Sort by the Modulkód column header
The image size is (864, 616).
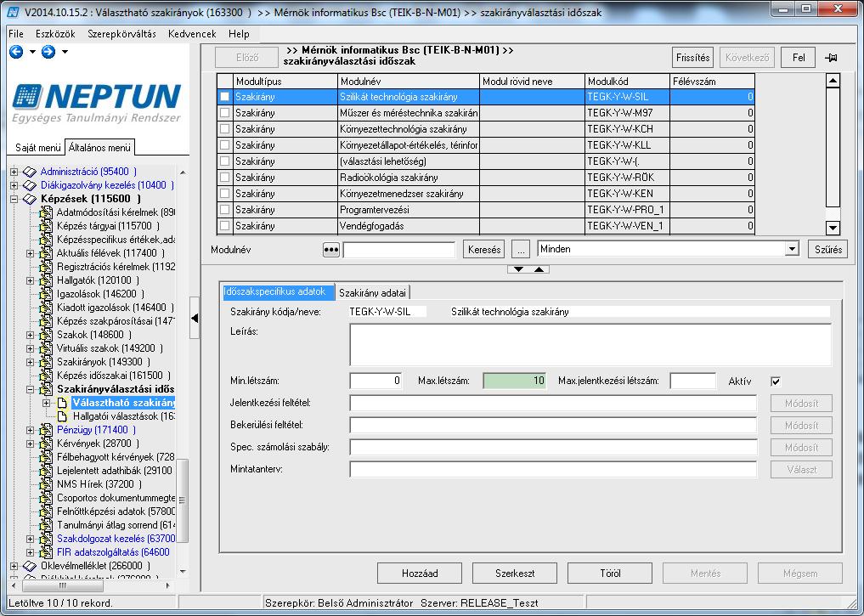click(x=627, y=81)
